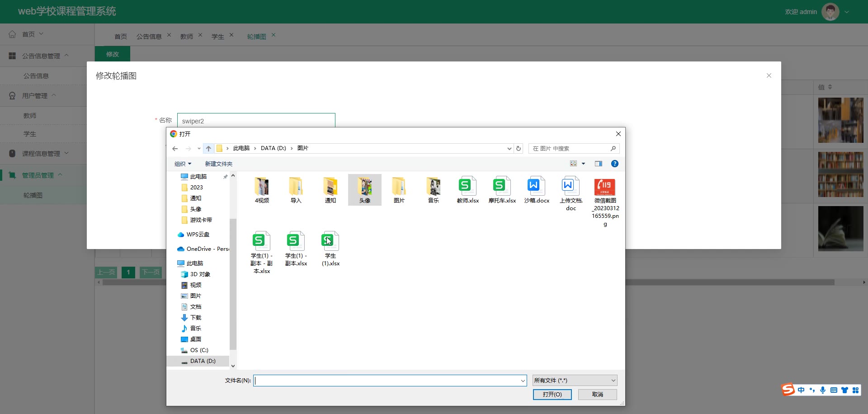Select DATA (D:) in navigation tree

[x=203, y=361]
